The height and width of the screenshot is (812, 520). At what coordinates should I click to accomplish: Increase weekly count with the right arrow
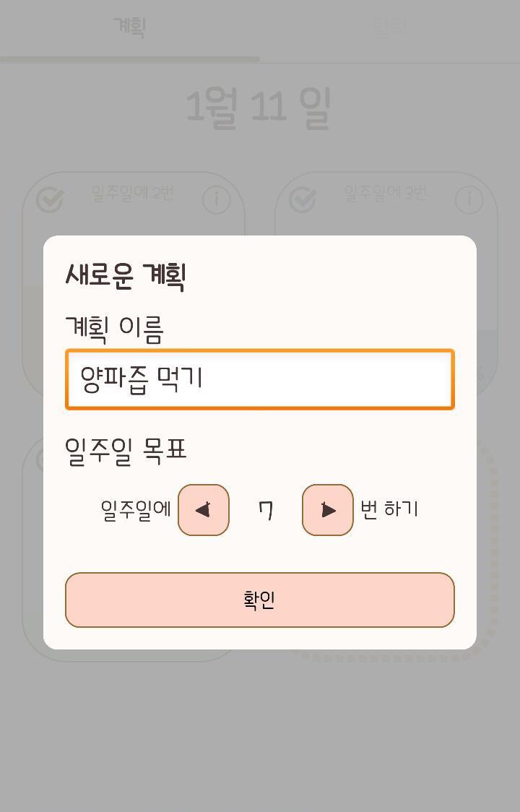pos(328,510)
